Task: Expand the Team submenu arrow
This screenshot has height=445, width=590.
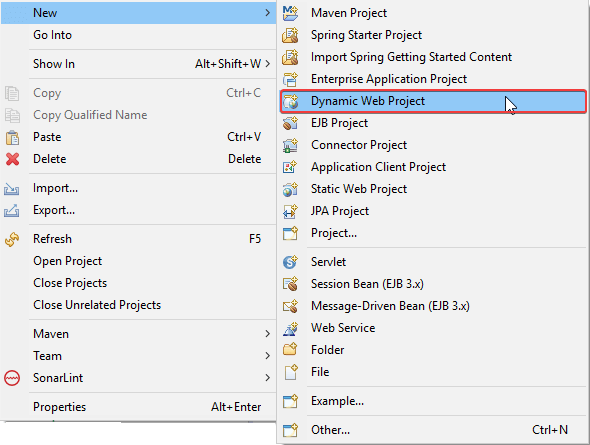Action: pos(267,355)
